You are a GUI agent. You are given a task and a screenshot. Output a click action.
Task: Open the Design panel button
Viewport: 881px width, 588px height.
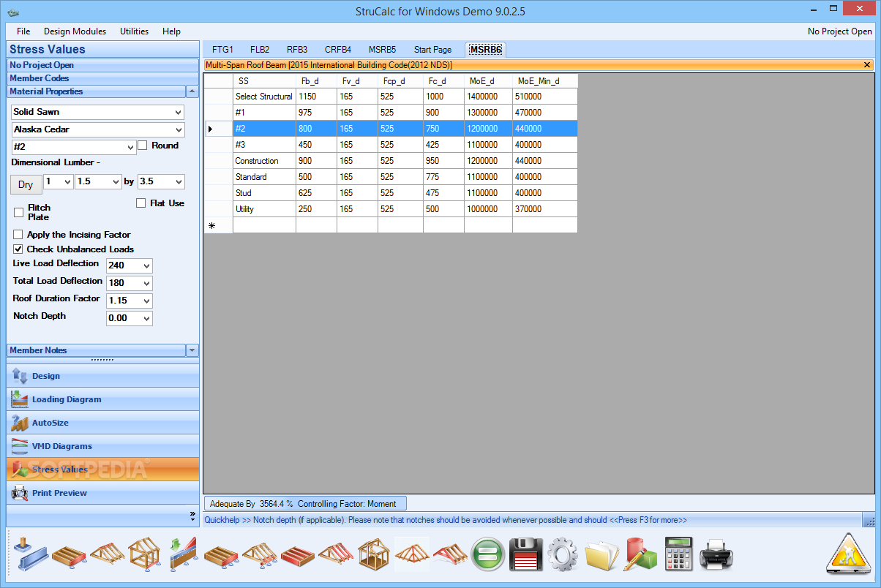coord(103,376)
